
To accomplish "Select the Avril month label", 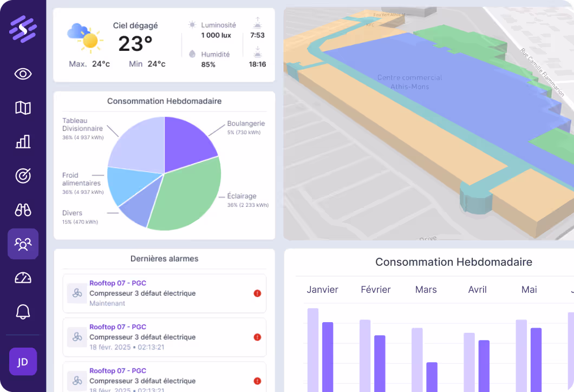I will click(x=478, y=290).
